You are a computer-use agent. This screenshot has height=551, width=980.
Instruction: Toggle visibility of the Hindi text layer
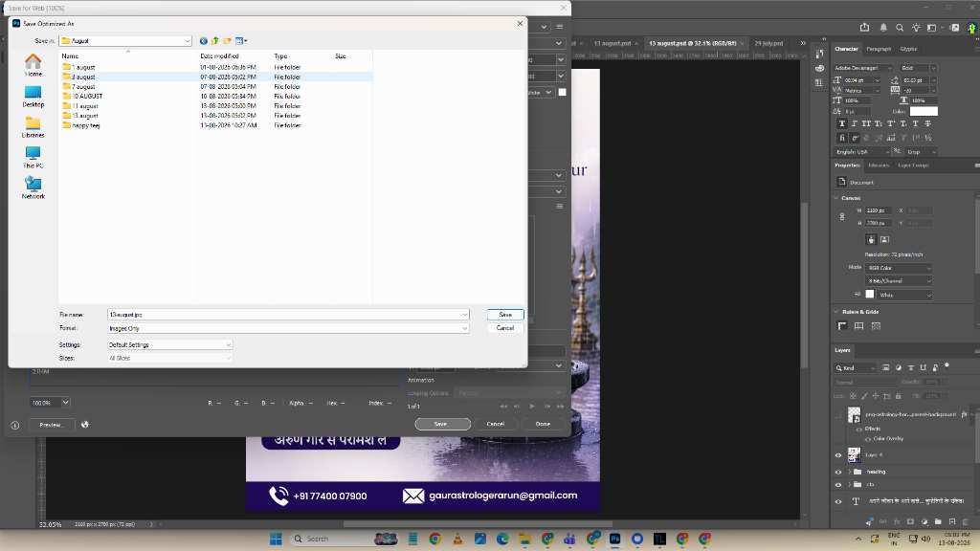point(838,501)
